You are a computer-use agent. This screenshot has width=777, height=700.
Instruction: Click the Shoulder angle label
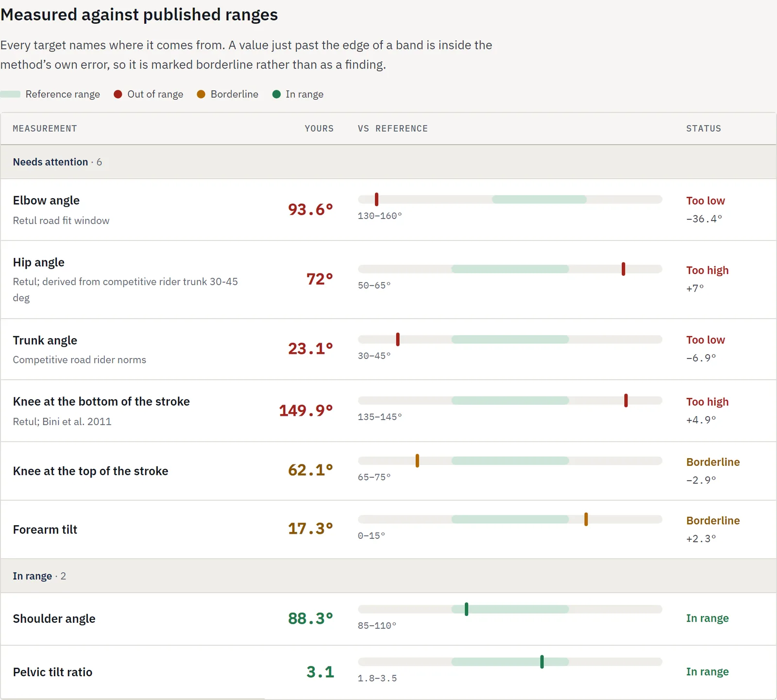(54, 619)
